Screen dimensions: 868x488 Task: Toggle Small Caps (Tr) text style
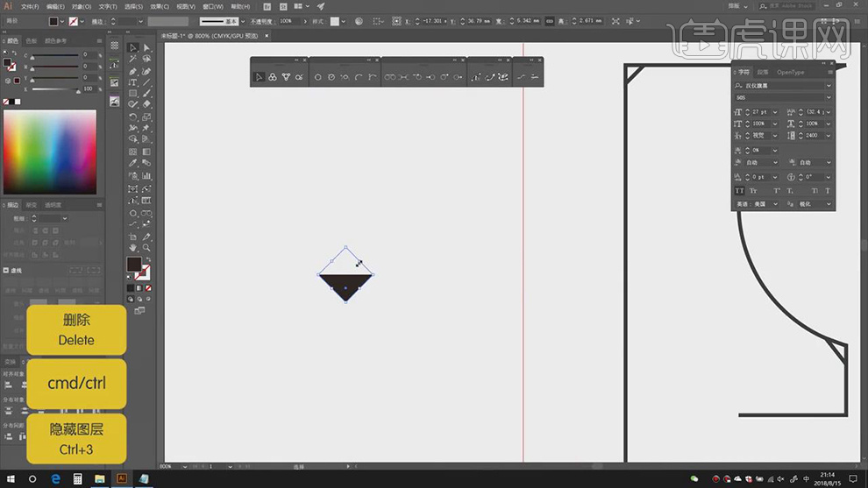[x=752, y=190]
